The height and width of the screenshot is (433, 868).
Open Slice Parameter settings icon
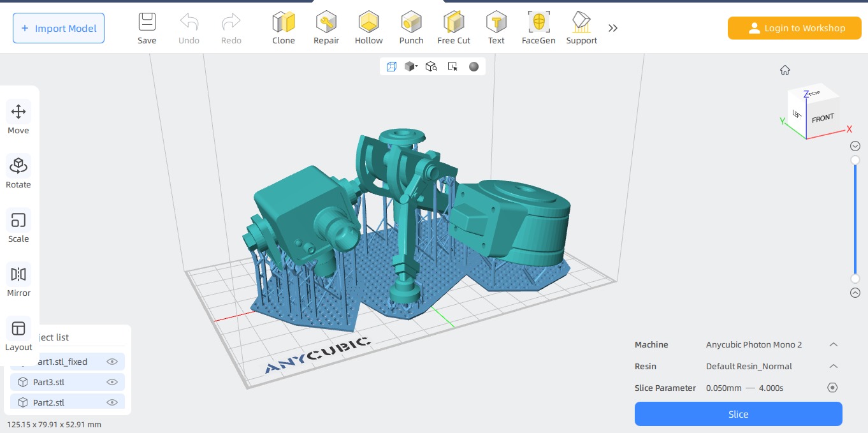coord(832,388)
